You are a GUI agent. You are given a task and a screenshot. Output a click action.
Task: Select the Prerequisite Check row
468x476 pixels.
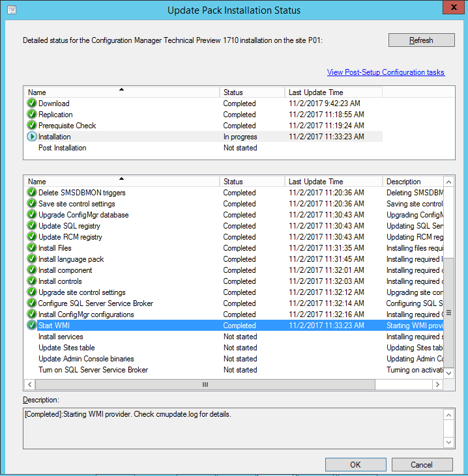pos(204,126)
